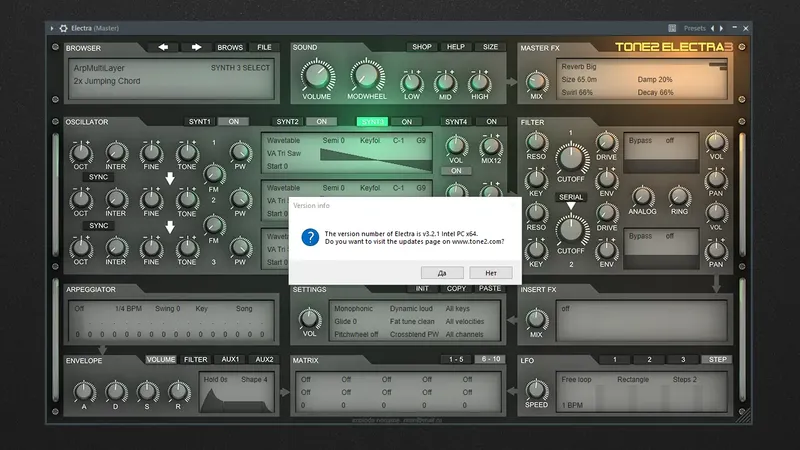Click the LFO SPEED knob
800x450 pixels.
coord(536,390)
